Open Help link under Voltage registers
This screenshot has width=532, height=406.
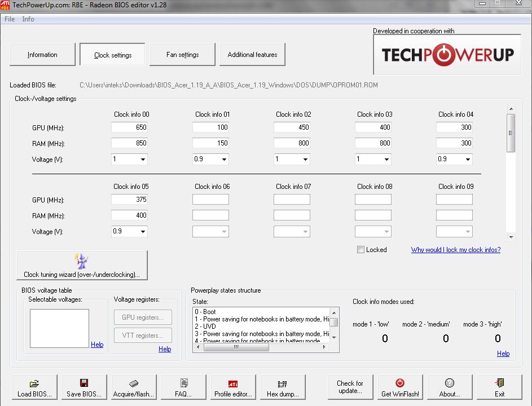pyautogui.click(x=165, y=349)
